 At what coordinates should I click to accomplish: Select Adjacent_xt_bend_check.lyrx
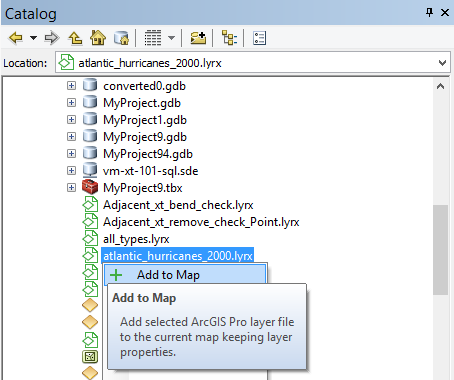click(178, 205)
